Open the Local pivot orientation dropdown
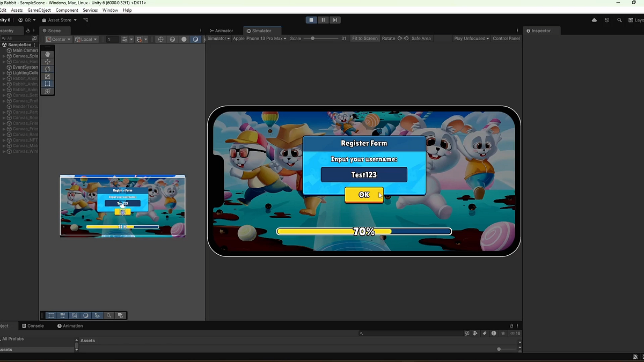The image size is (644, 362). (85, 39)
